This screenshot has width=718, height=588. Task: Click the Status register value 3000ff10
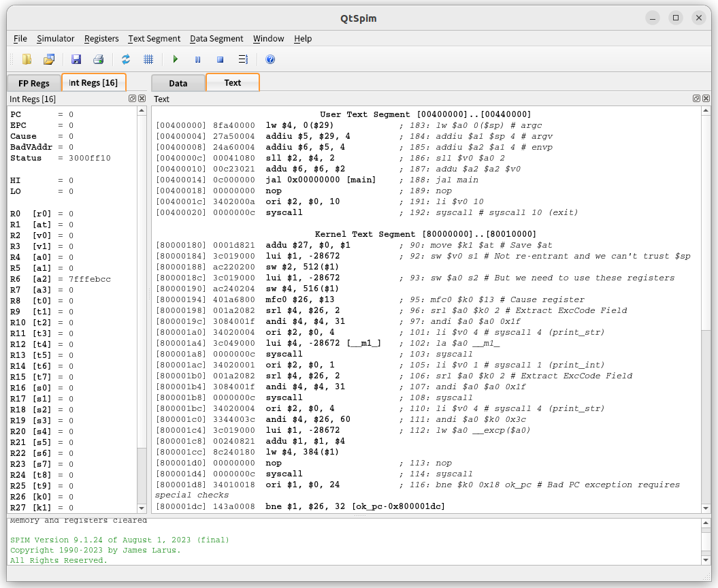[90, 158]
